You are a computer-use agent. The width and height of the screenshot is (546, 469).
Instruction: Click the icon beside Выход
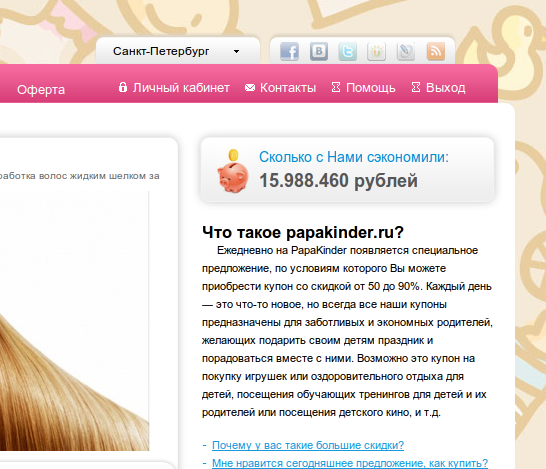[x=416, y=87]
